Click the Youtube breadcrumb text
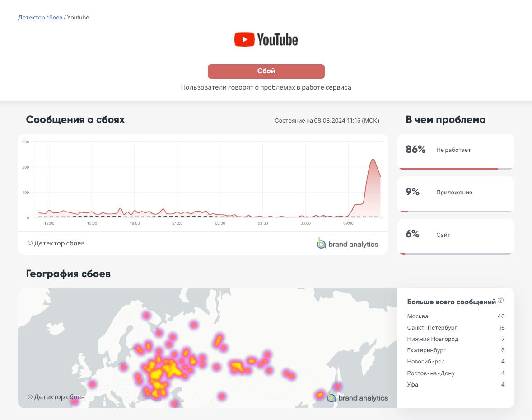532x420 pixels. (78, 18)
